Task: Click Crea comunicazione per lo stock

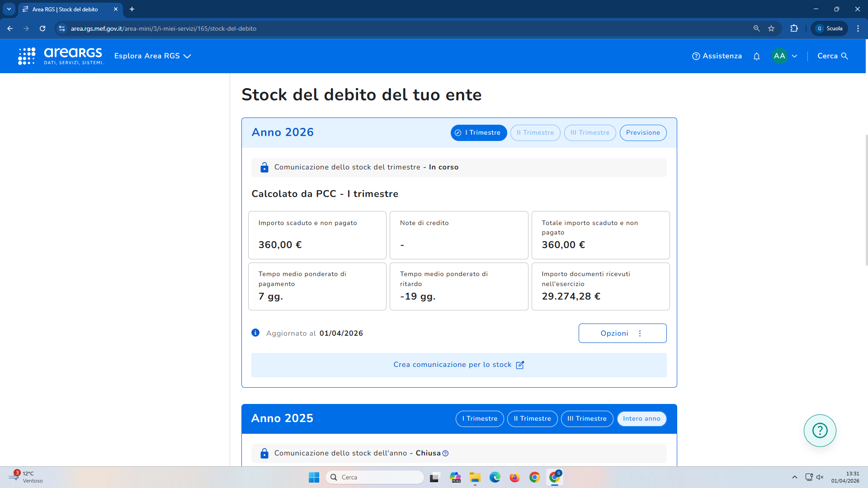Action: pyautogui.click(x=458, y=365)
